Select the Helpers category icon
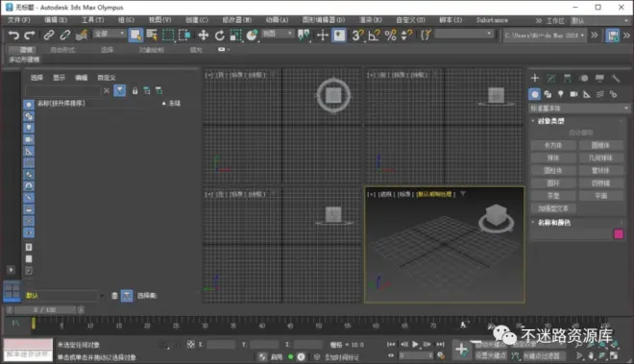Screen dimensions: 634x364 coord(587,94)
